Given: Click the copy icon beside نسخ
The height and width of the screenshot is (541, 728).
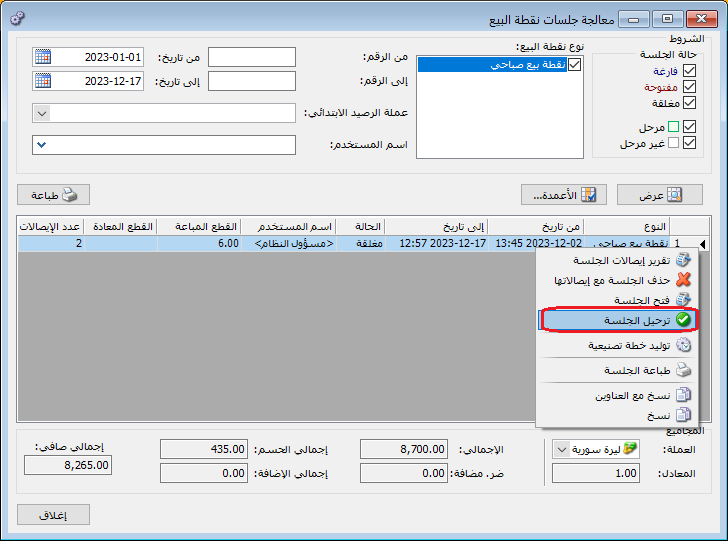Looking at the screenshot, I should [683, 415].
